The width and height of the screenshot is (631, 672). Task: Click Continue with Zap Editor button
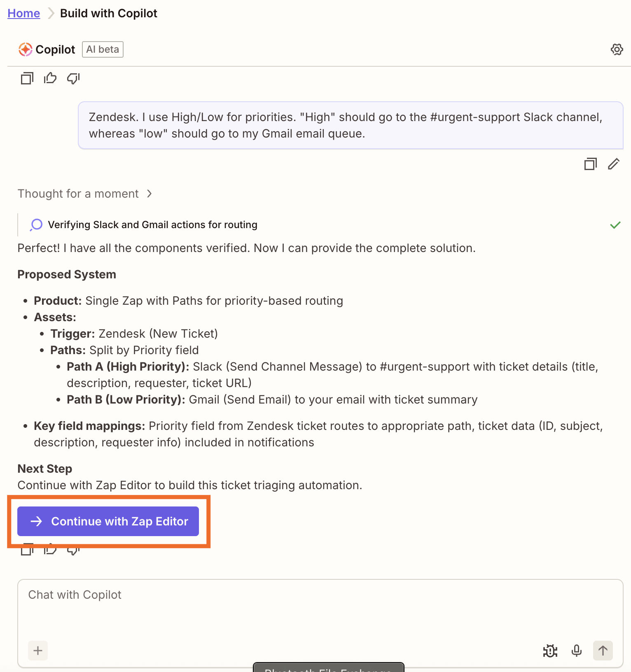(x=108, y=521)
